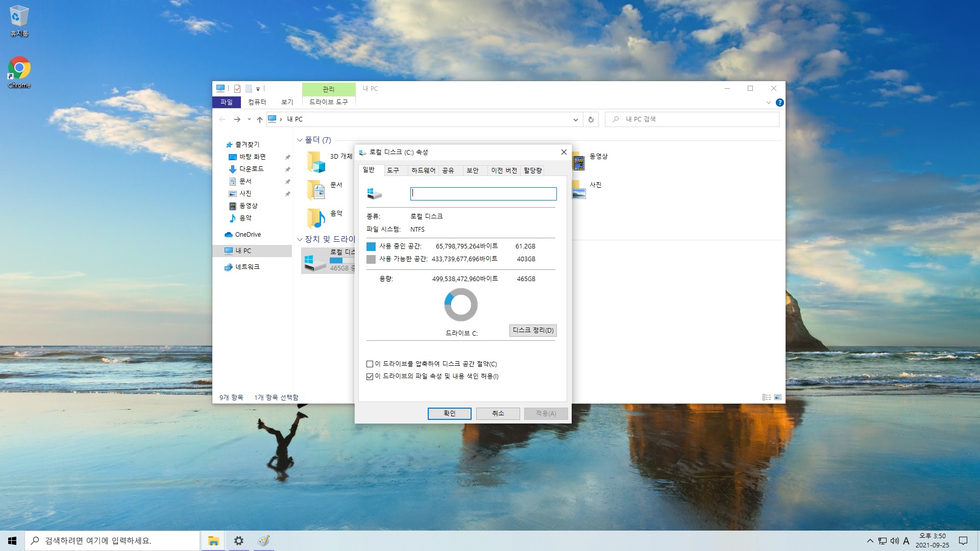Click the blue used space color swatch
The image size is (980, 551).
click(x=371, y=246)
